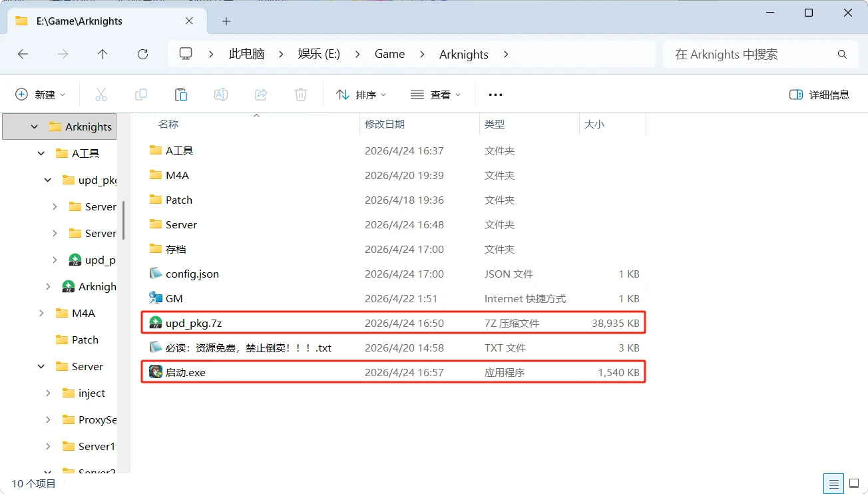
Task: Open the 查看 view dropdown
Action: [x=436, y=95]
